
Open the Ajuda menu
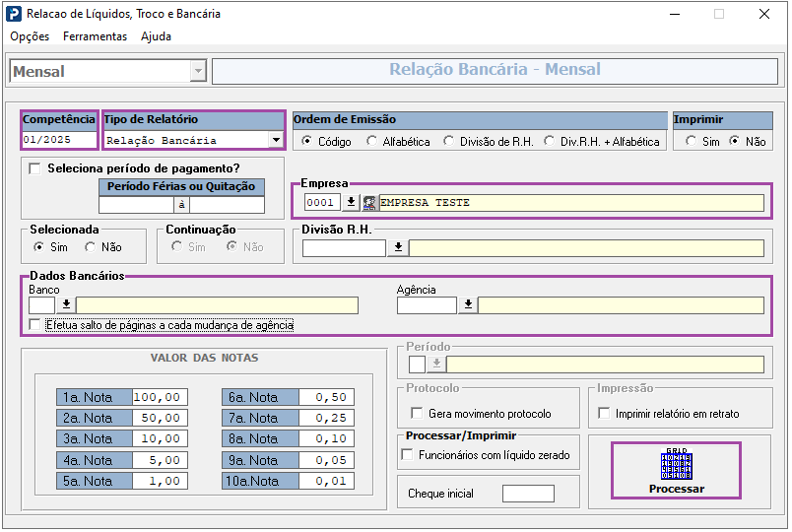click(x=156, y=36)
